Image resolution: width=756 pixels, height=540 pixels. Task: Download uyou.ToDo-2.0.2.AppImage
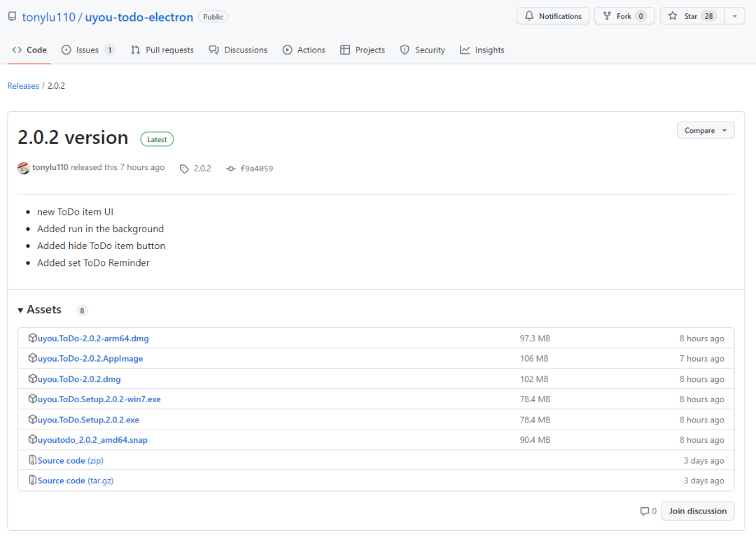point(90,359)
